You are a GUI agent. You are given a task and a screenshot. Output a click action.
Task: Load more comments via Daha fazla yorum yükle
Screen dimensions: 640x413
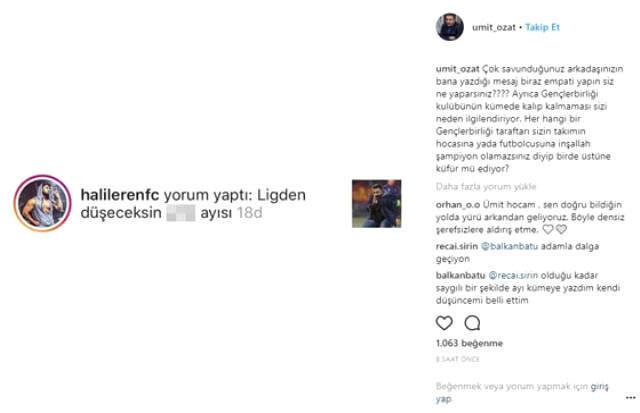486,187
